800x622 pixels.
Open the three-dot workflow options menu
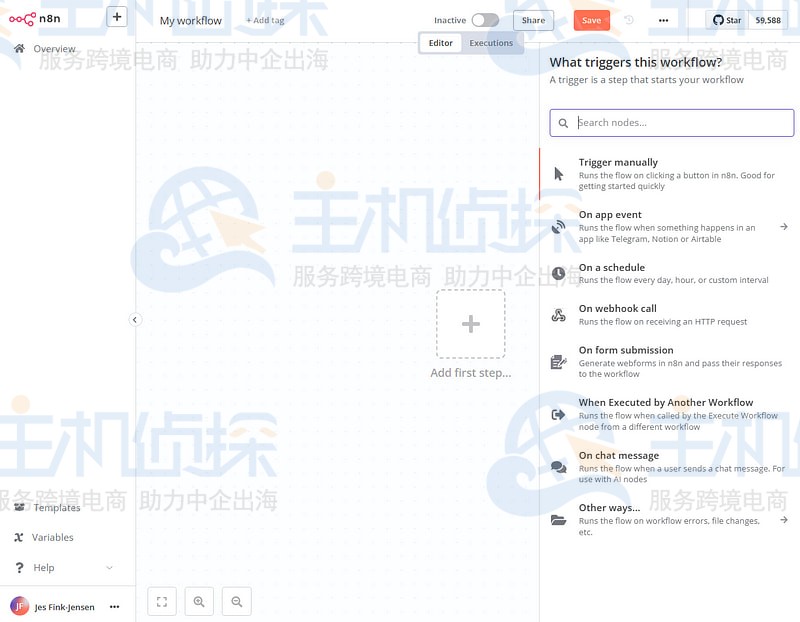point(663,20)
